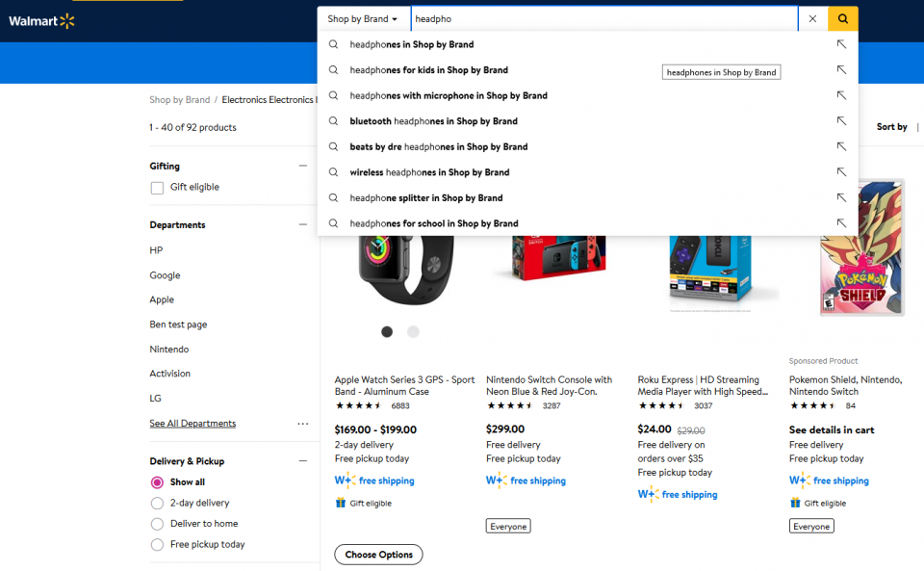Filter by the HP department
Image resolution: width=924 pixels, height=571 pixels.
[156, 249]
